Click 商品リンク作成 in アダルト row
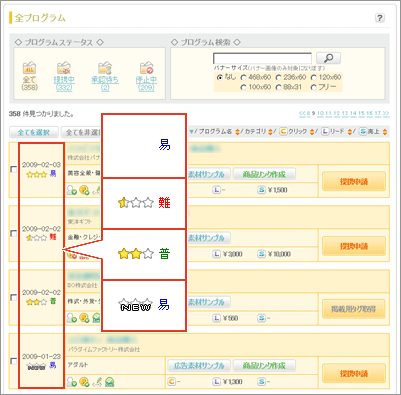This screenshot has height=395, width=401. tap(264, 365)
